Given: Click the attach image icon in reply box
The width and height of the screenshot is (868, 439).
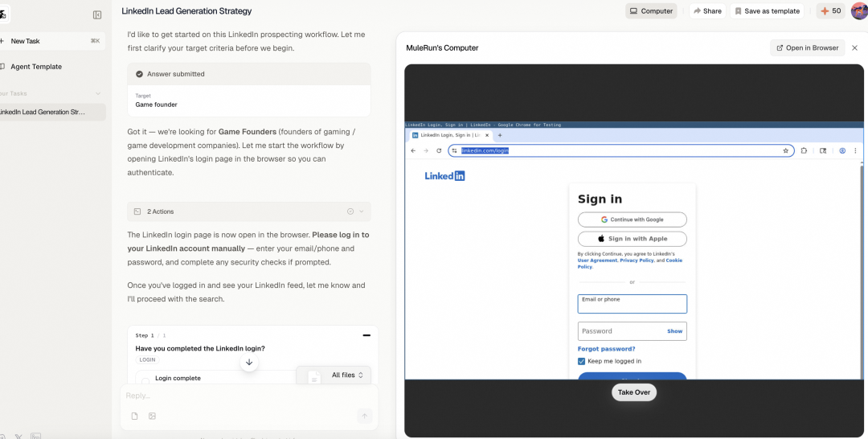Looking at the screenshot, I should click(x=152, y=416).
